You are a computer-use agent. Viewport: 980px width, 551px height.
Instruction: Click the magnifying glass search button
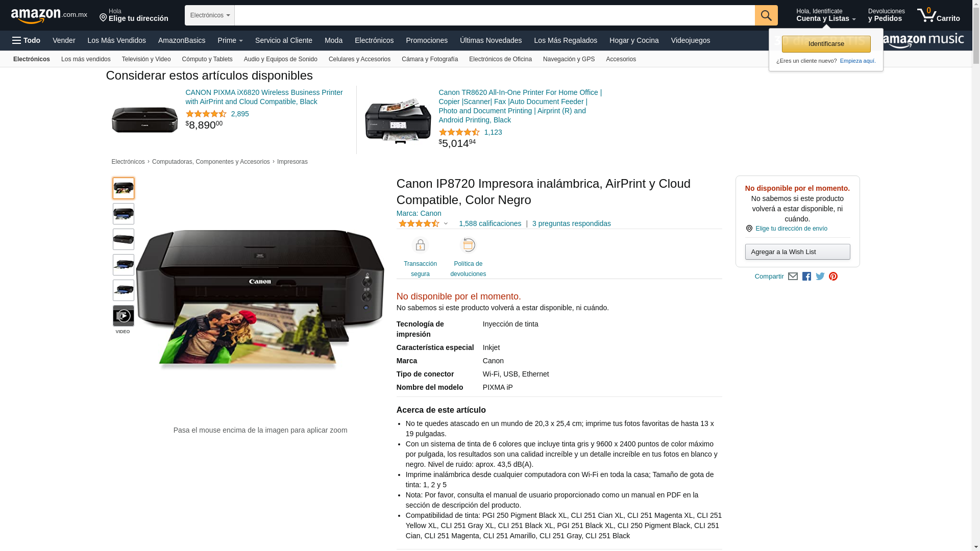tap(766, 15)
